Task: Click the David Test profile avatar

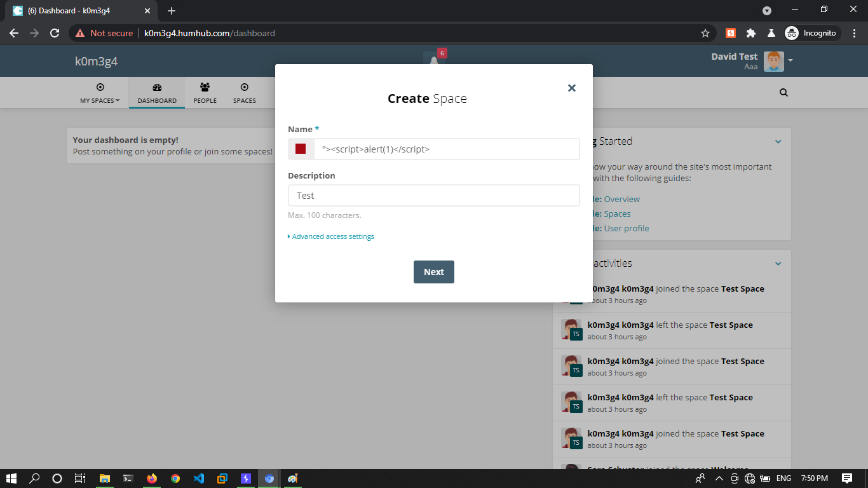Action: pos(773,62)
